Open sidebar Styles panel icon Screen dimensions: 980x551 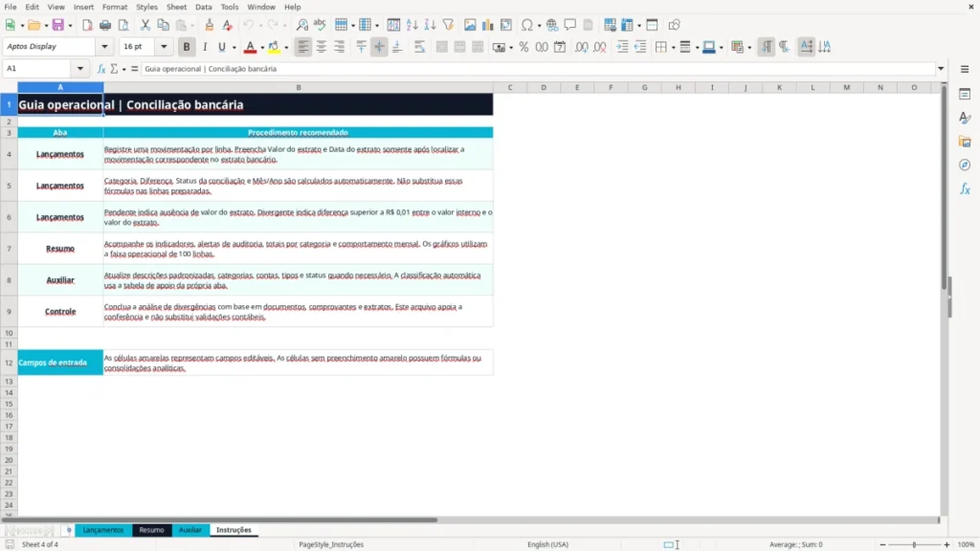click(965, 118)
